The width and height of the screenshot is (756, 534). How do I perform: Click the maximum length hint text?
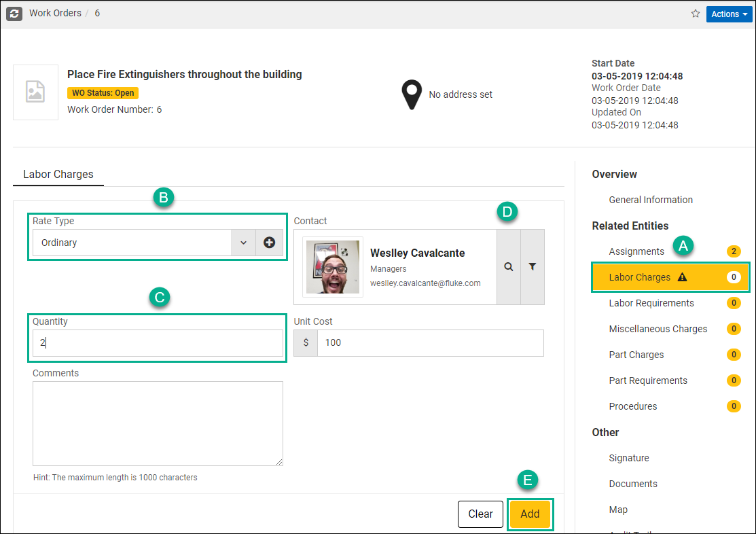point(115,478)
